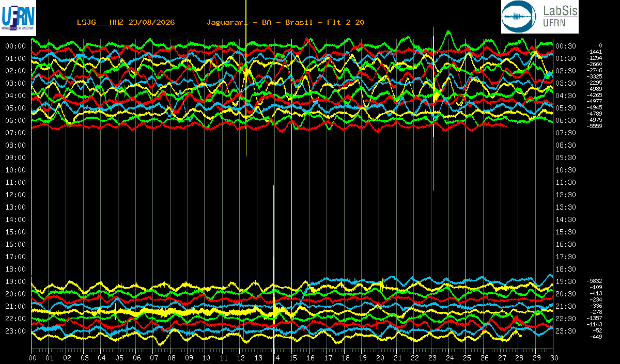Screen dimensions: 620x364
Task: Select the offset value -5559
Action: (x=595, y=126)
